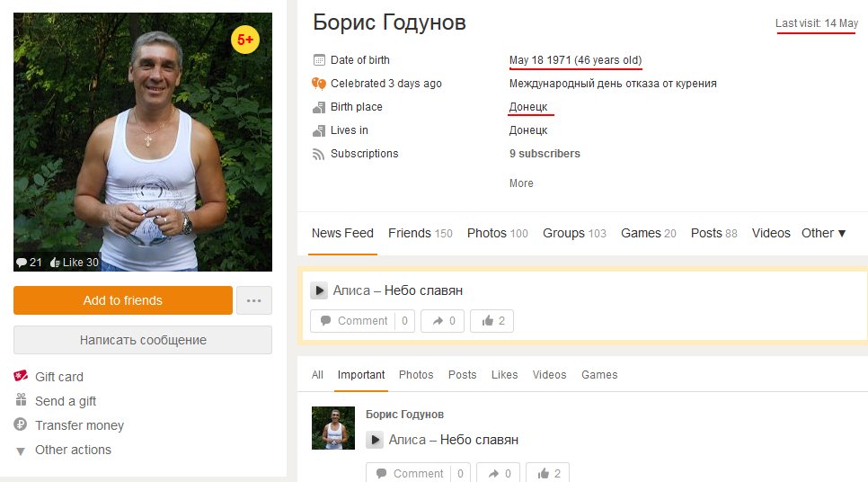Click the comment count icon on profile photo
The image size is (868, 482).
(22, 263)
